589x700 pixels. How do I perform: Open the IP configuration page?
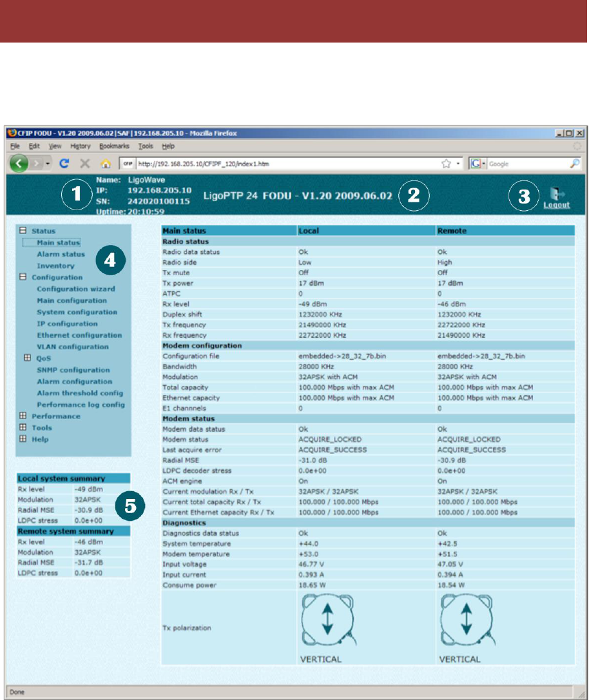[68, 324]
